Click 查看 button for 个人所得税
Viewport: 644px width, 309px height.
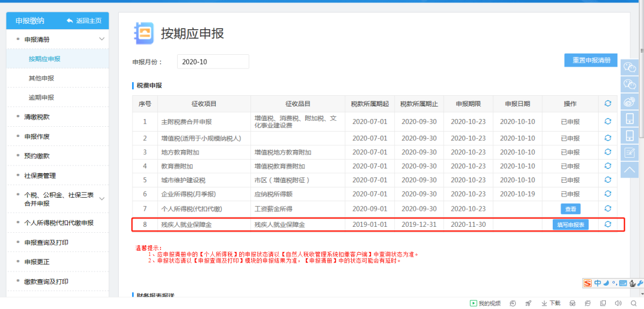point(570,209)
